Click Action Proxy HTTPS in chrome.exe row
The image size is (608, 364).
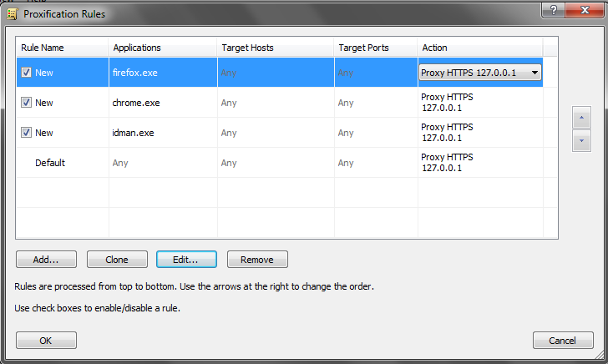[x=447, y=103]
